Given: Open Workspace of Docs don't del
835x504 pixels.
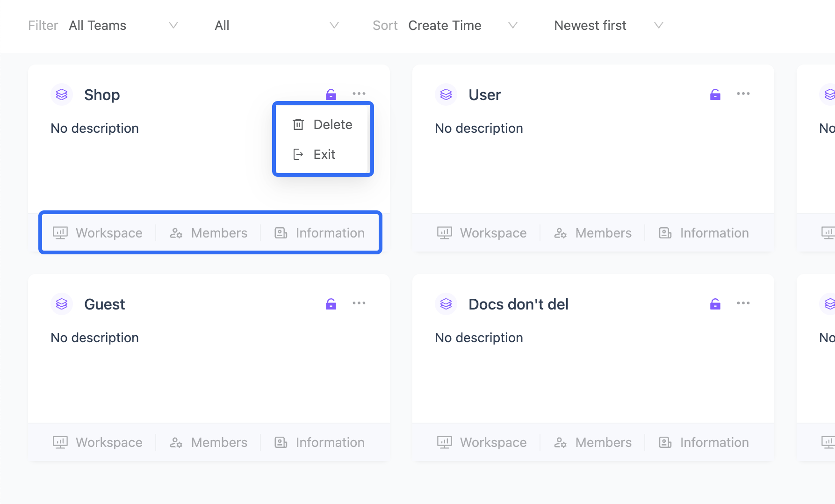Looking at the screenshot, I should click(x=482, y=442).
